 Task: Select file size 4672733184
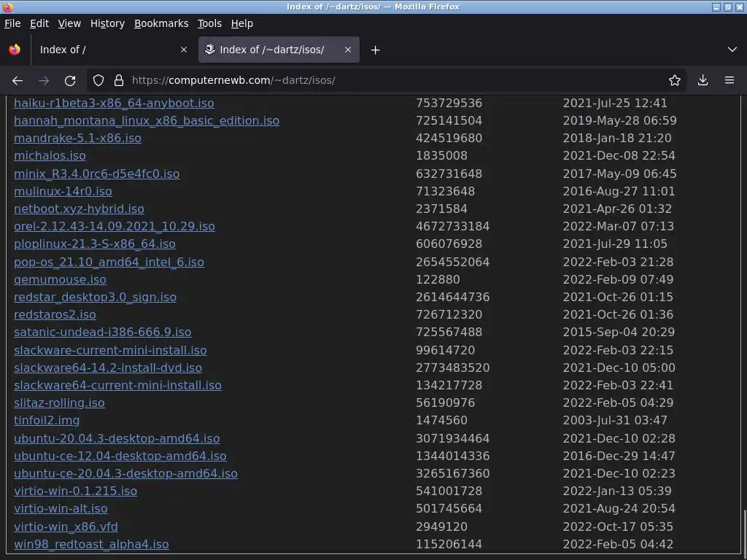tap(452, 227)
